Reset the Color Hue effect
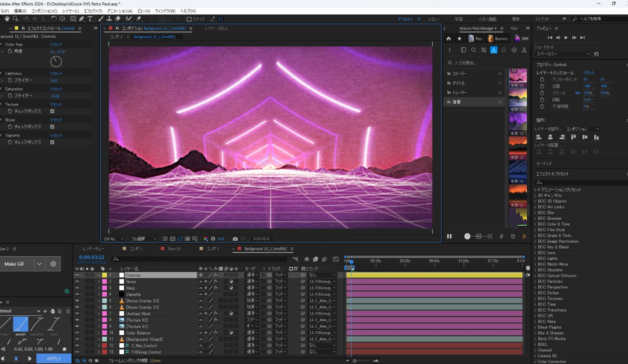Viewport: 628px width, 364px height. tap(56, 45)
